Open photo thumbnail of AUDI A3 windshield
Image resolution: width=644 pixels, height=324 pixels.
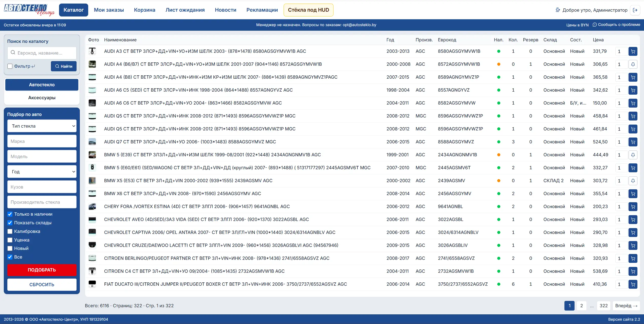92,51
